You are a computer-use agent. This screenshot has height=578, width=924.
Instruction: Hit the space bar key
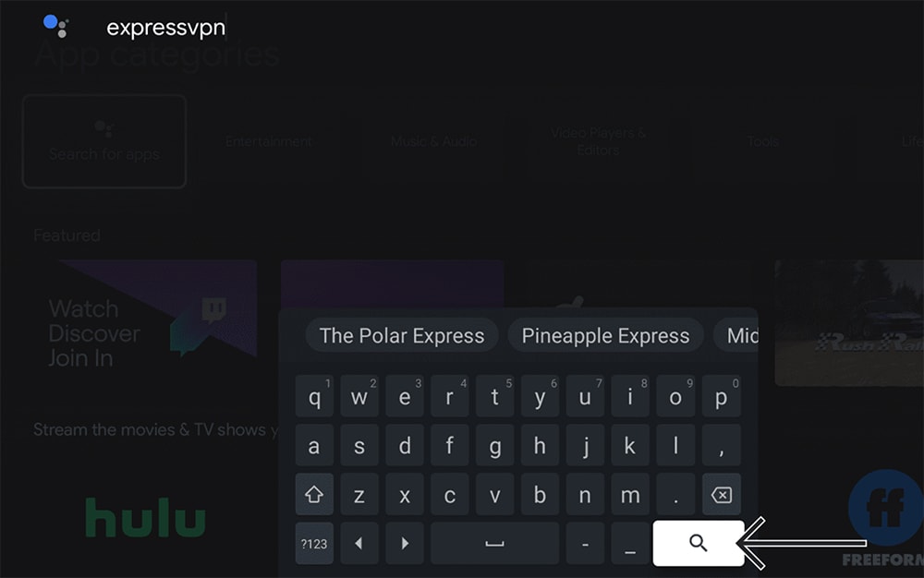click(x=494, y=543)
